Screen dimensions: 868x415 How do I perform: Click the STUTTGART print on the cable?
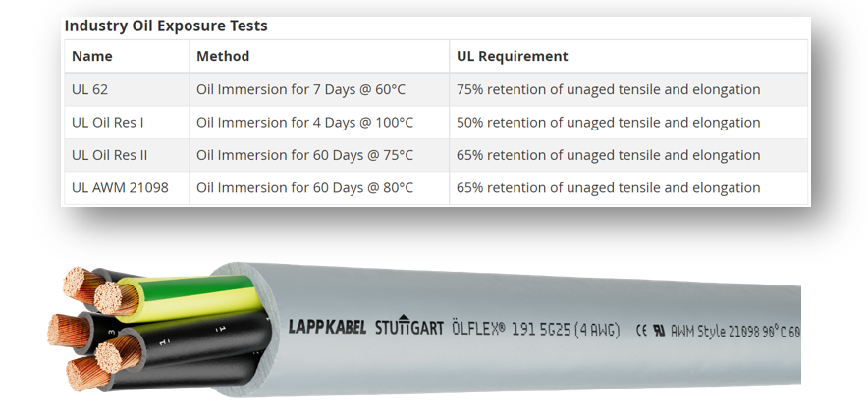click(409, 327)
